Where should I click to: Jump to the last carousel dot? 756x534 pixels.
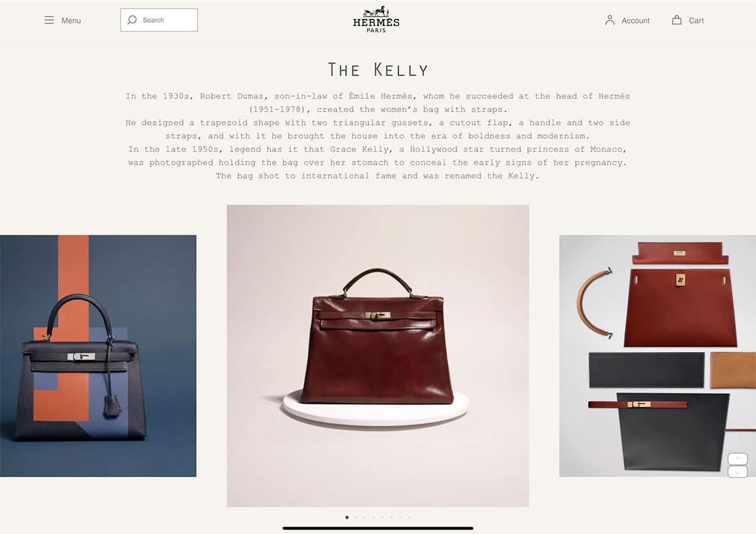pyautogui.click(x=409, y=517)
